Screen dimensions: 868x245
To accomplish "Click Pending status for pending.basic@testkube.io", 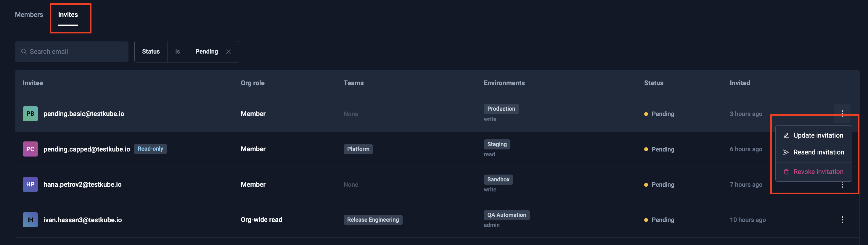I will click(659, 114).
